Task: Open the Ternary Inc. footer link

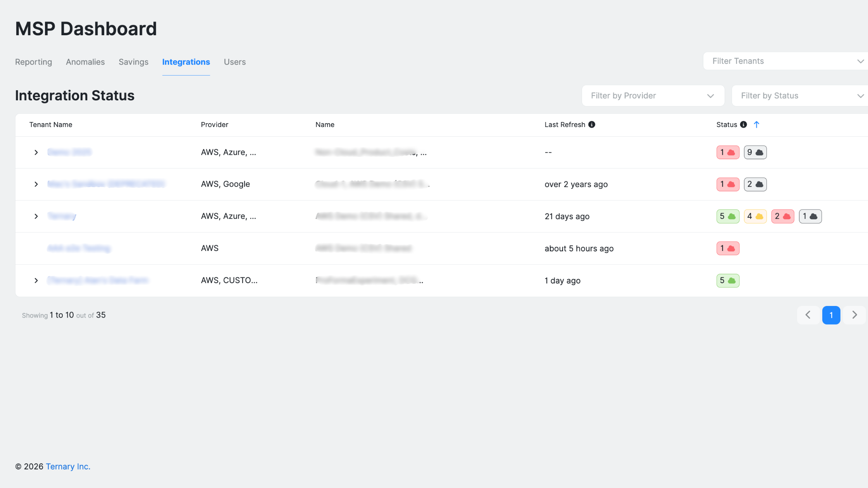Action: click(68, 466)
